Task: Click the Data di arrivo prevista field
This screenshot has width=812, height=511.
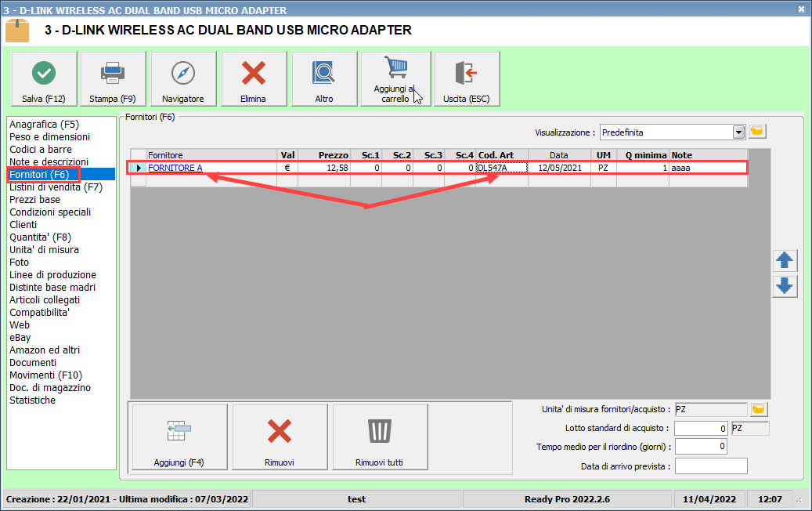Action: pos(711,466)
